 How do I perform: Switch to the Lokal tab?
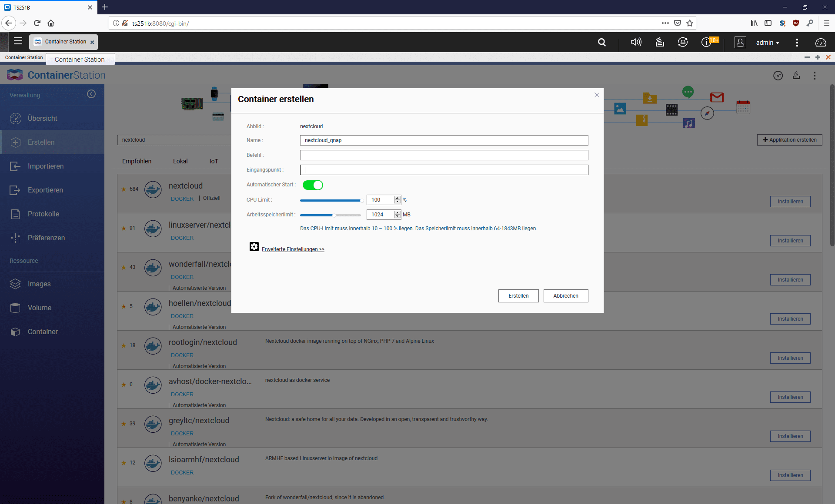coord(180,161)
